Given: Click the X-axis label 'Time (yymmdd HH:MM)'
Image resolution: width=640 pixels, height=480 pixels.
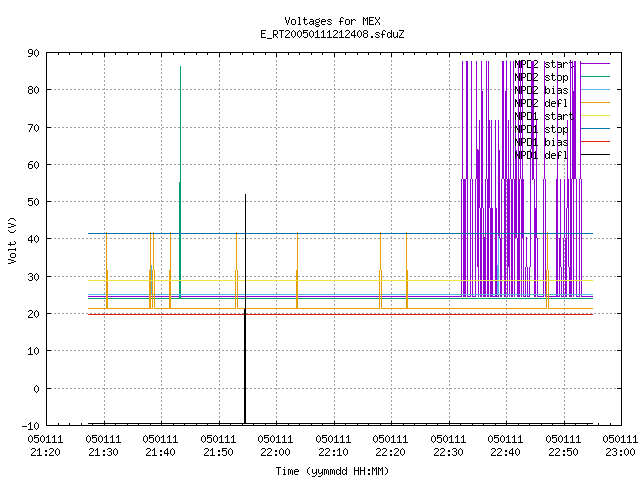Looking at the screenshot, I should (332, 471).
